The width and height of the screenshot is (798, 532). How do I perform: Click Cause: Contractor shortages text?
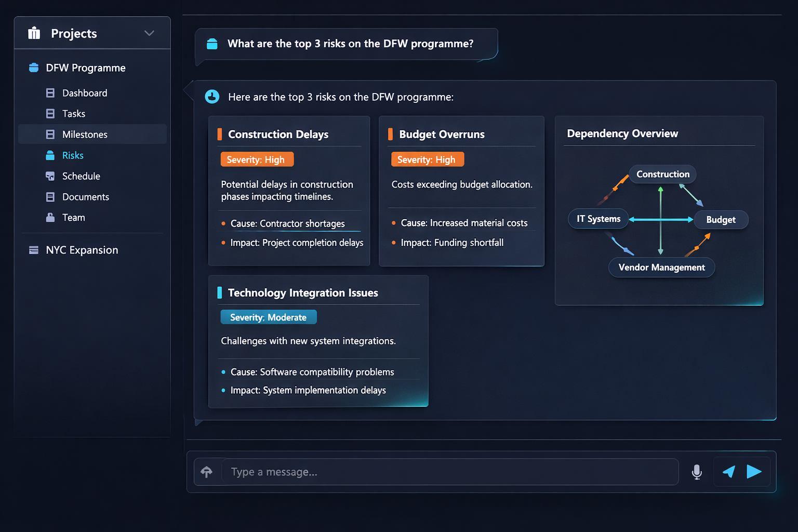288,223
